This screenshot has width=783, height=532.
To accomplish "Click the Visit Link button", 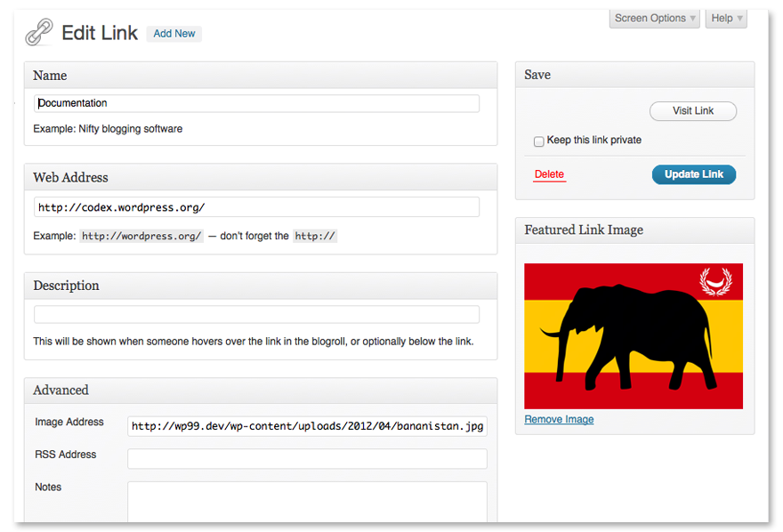I will [x=692, y=111].
